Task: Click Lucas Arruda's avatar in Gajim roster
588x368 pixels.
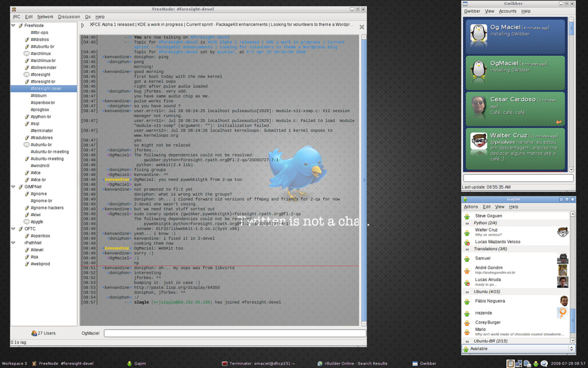Action: click(562, 282)
